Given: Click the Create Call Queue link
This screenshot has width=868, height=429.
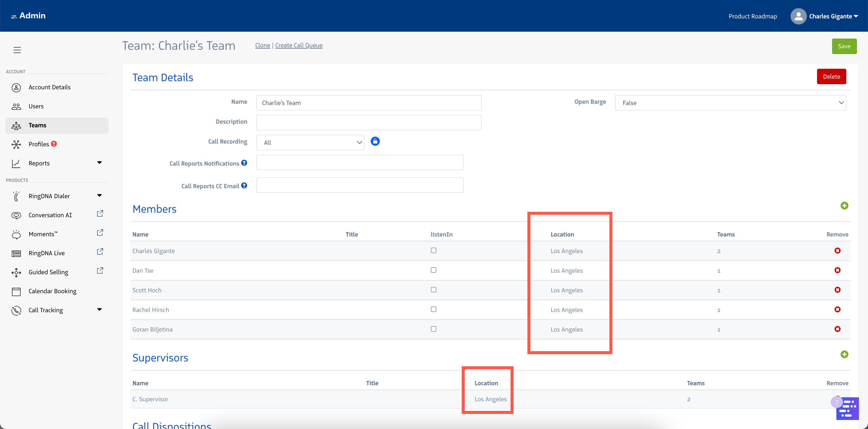Looking at the screenshot, I should click(x=299, y=45).
